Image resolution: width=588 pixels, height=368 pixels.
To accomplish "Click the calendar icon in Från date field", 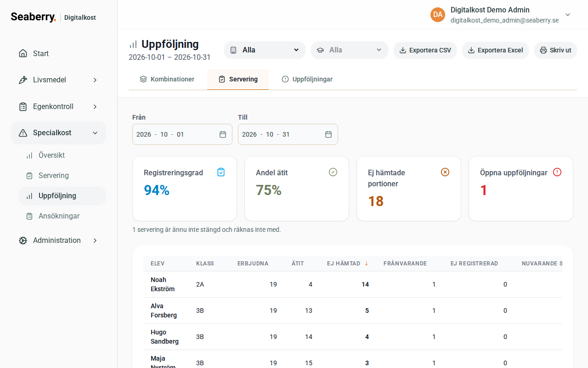I will click(x=223, y=134).
